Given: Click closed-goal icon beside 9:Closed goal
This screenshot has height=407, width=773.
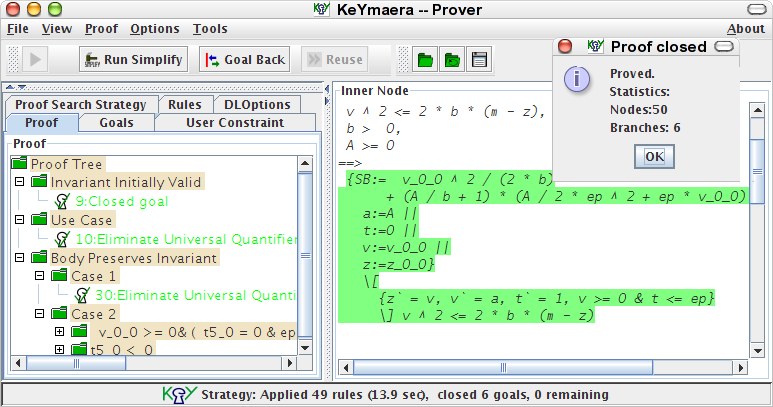Looking at the screenshot, I should click(62, 201).
